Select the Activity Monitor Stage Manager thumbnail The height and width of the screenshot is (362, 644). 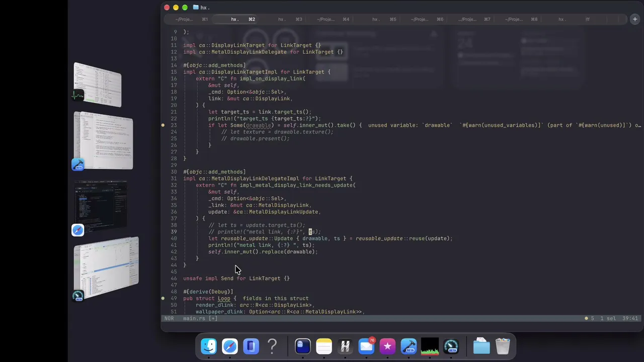click(x=97, y=84)
